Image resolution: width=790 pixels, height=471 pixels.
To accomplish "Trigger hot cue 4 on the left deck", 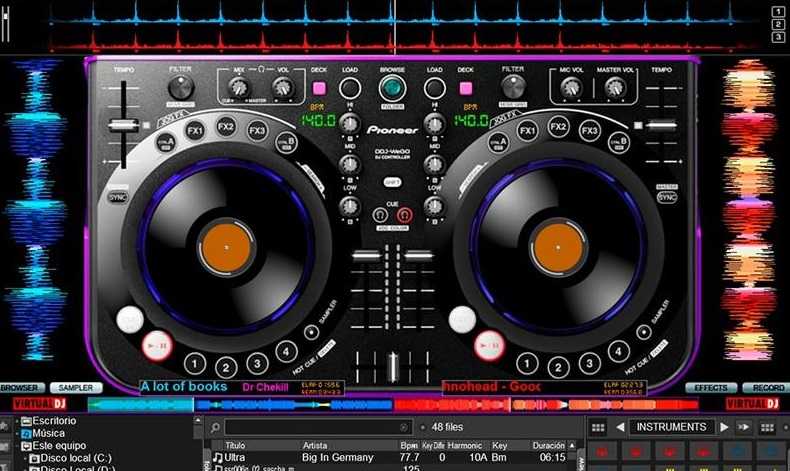I will (x=286, y=351).
